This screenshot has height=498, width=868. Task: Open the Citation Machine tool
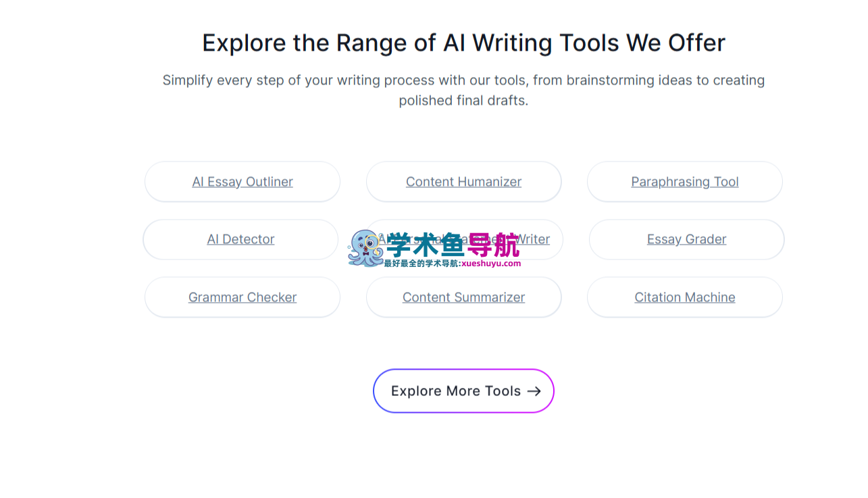tap(684, 297)
